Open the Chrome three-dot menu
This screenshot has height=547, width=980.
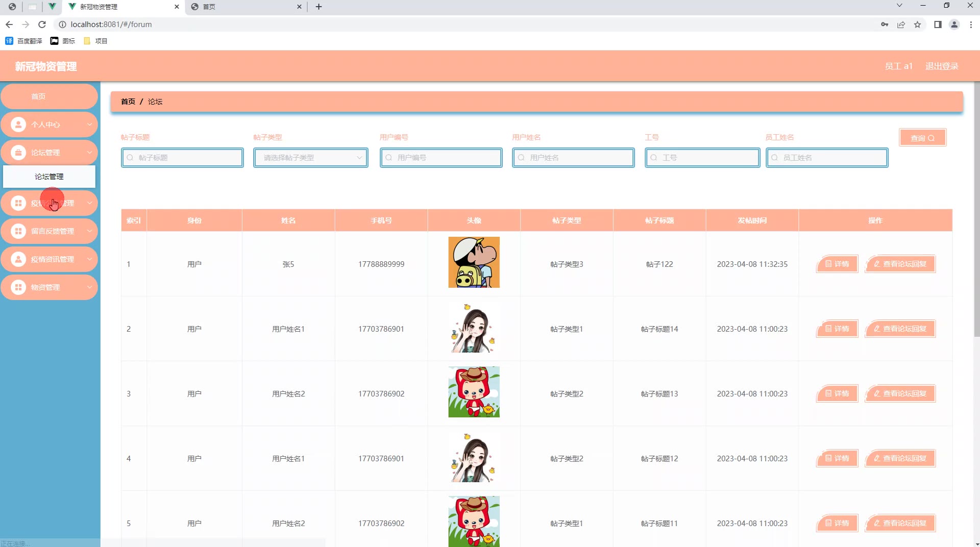tap(971, 24)
